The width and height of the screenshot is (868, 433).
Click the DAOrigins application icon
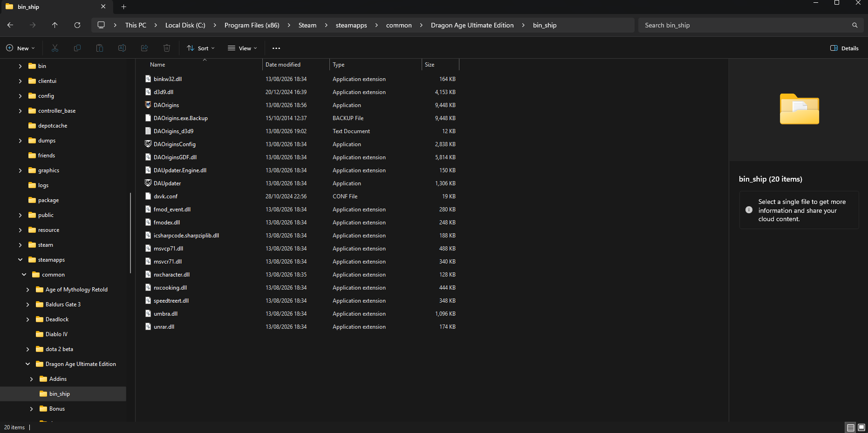pos(148,105)
